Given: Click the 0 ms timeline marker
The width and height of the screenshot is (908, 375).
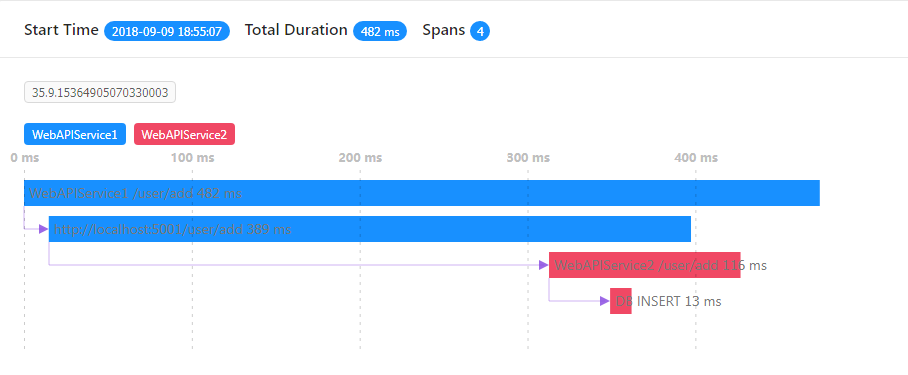Looking at the screenshot, I should pyautogui.click(x=25, y=157).
